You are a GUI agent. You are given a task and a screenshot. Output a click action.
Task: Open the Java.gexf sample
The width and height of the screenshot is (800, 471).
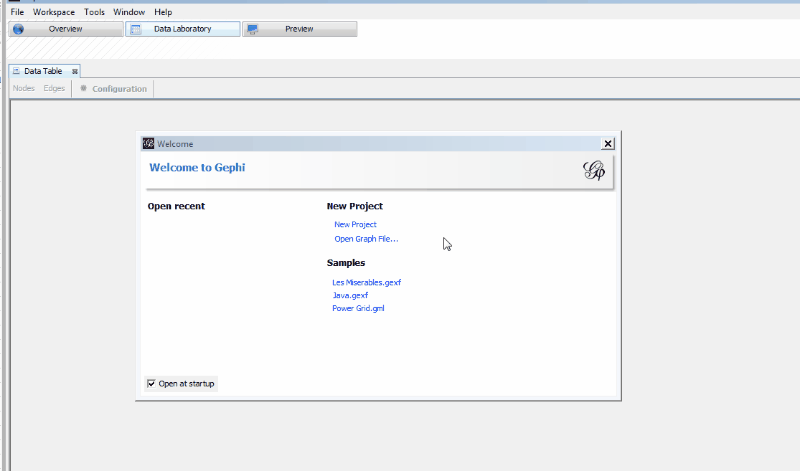click(350, 295)
